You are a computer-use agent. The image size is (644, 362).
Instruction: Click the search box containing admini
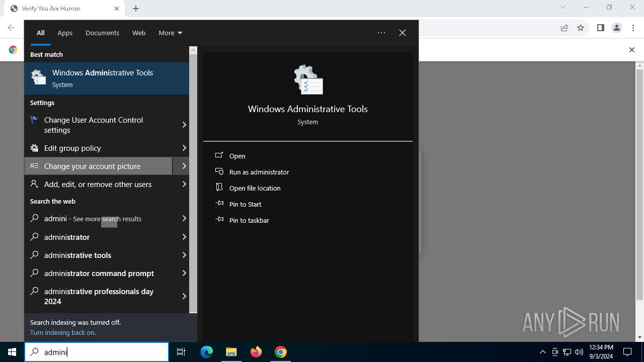(x=97, y=352)
